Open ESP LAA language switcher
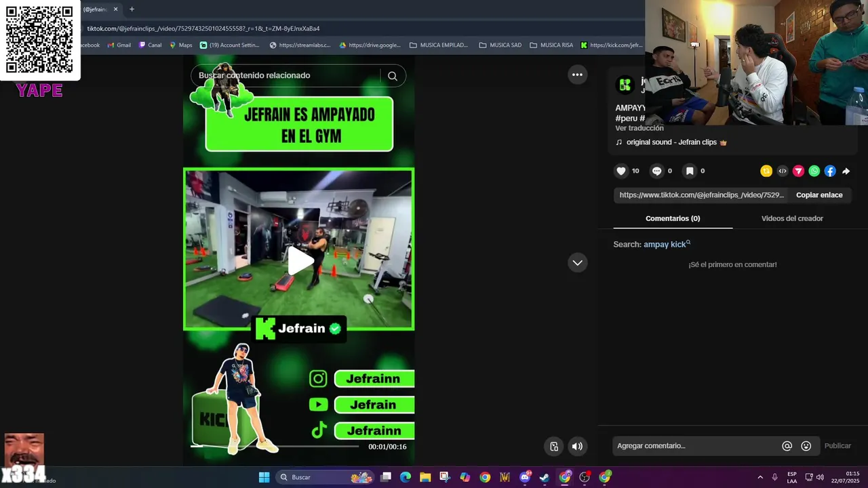 [792, 477]
